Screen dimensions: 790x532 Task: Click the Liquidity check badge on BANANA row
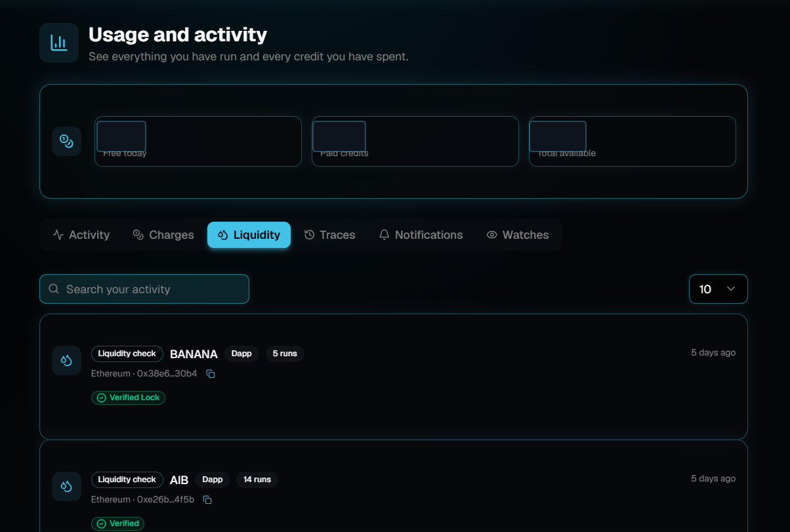click(x=127, y=354)
